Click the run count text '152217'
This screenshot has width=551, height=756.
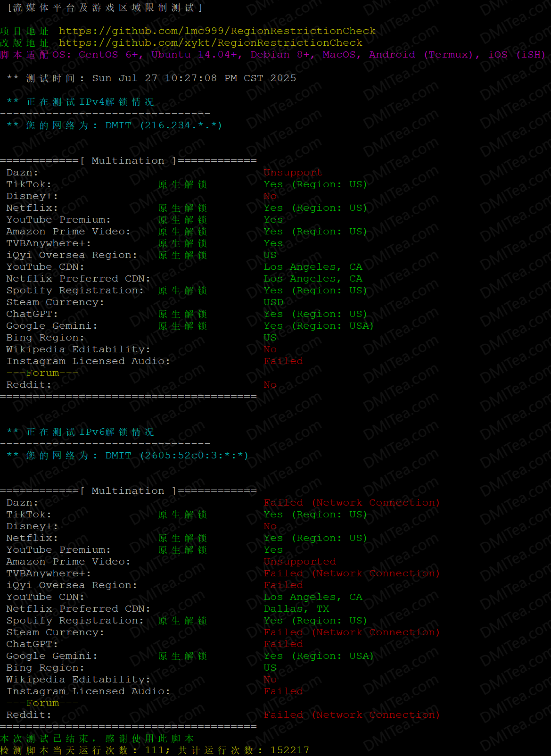coord(290,750)
